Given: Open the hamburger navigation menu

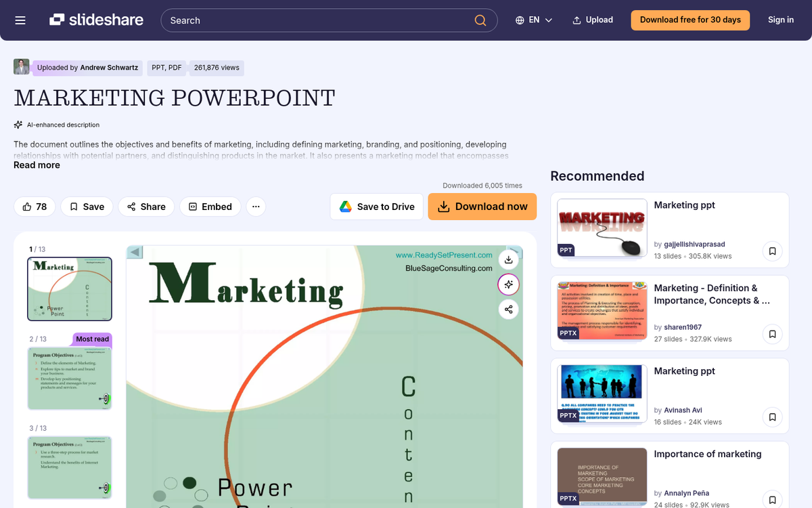Looking at the screenshot, I should (20, 20).
